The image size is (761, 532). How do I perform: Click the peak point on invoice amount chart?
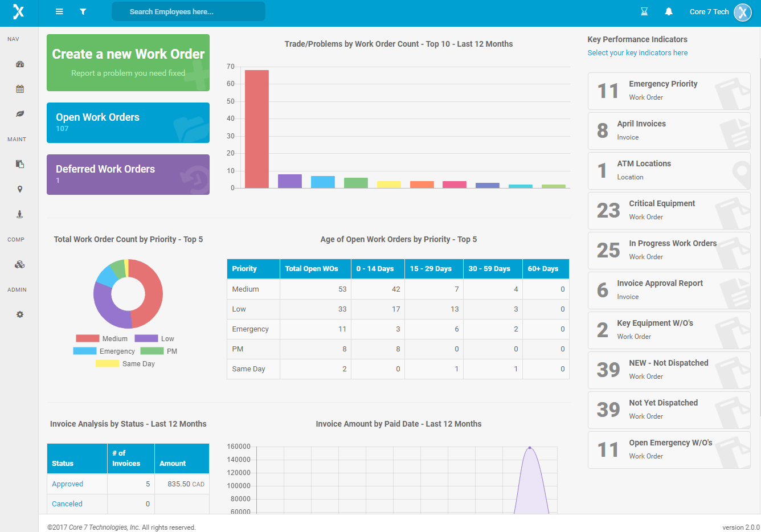(530, 448)
